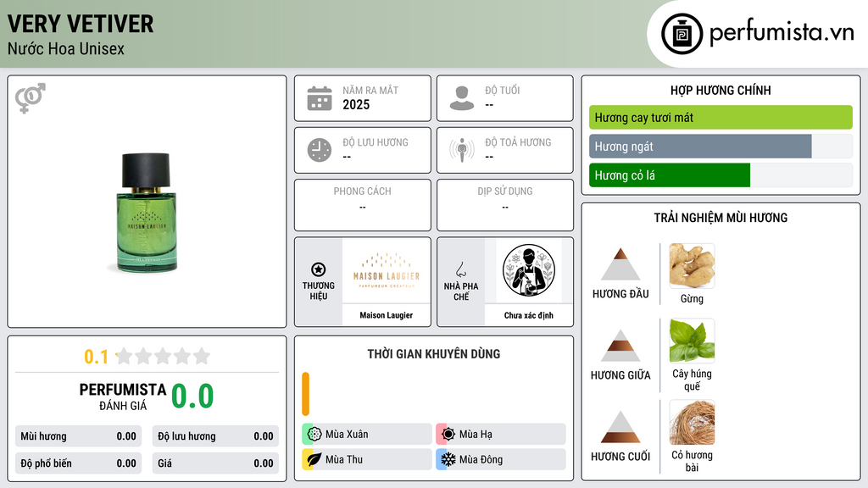Click the perfumista.vn site name
This screenshot has width=868, height=488.
782,33
